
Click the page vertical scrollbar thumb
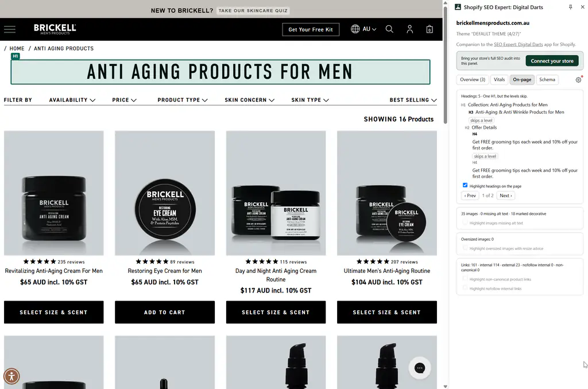coord(446,64)
